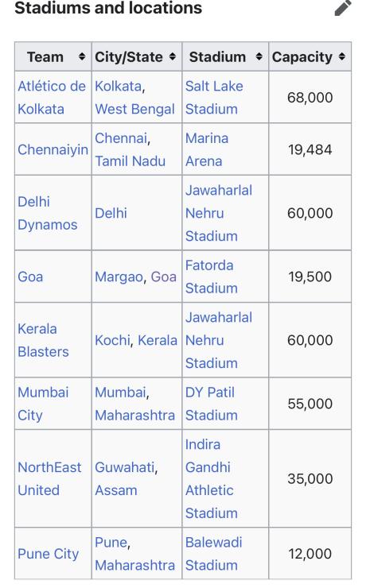Open Atlético de Kolkata team link
Viewport: 366px width, 588px height.
coord(52,98)
